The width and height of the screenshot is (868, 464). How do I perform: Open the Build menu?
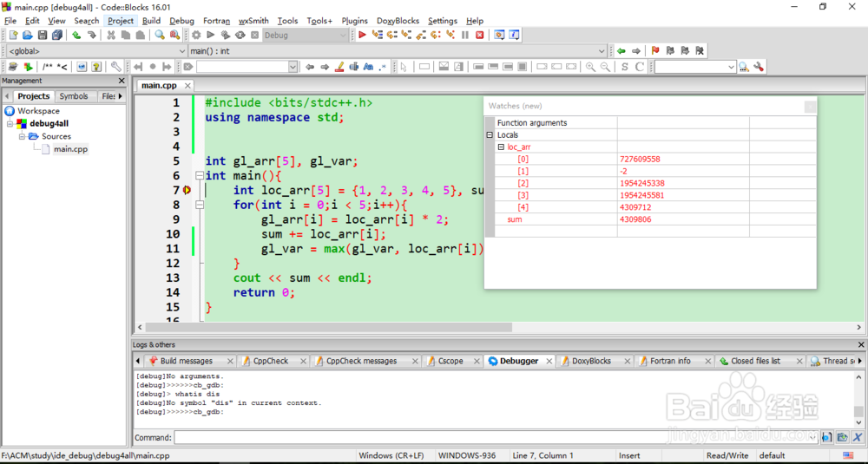pyautogui.click(x=151, y=21)
